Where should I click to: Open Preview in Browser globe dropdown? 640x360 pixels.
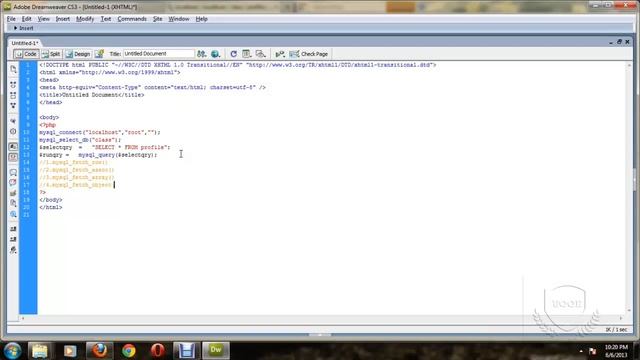216,54
